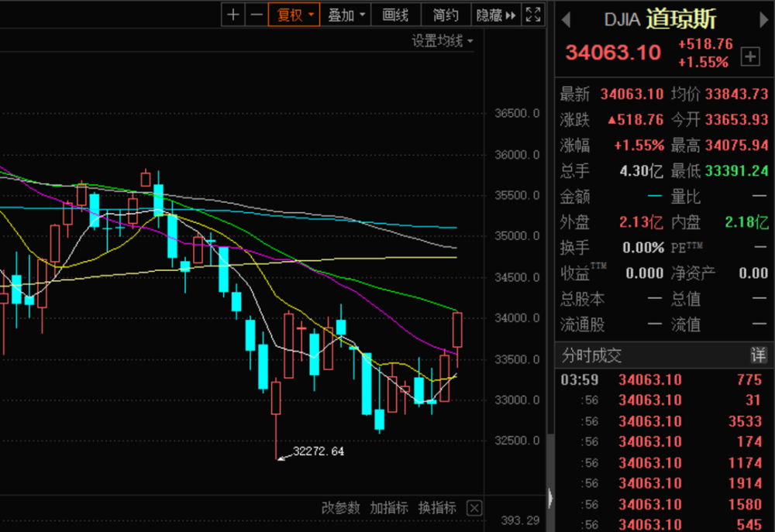This screenshot has width=775, height=532.
Task: Click the +518.76 change value in header
Action: coord(705,44)
